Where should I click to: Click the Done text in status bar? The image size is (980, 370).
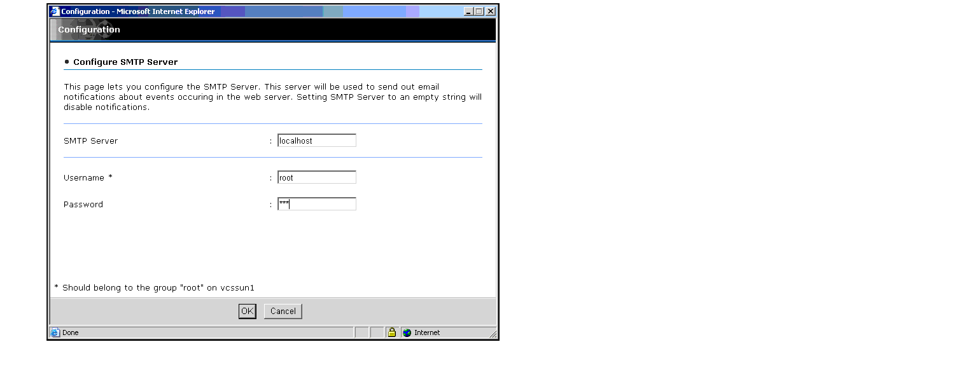point(71,332)
